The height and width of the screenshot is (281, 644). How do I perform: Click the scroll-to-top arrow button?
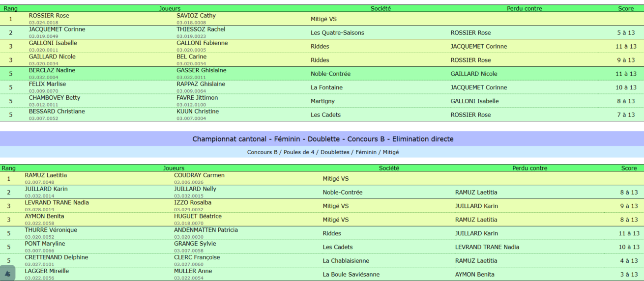(7, 273)
